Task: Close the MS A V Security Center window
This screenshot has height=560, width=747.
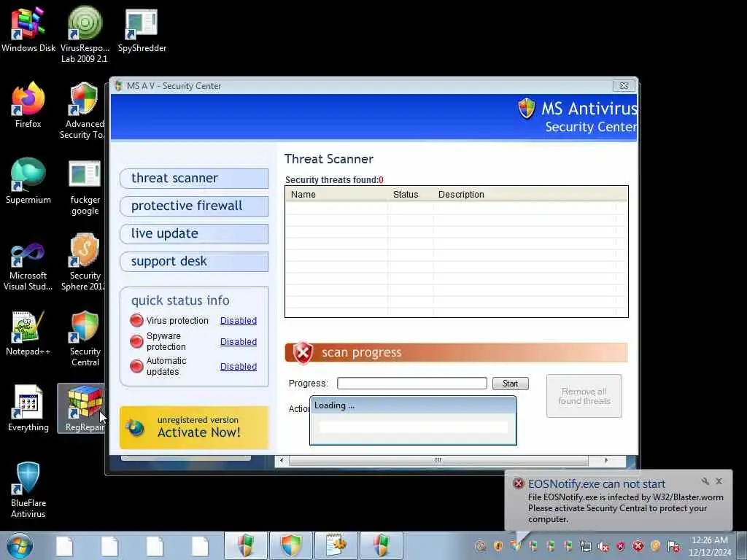Action: tap(624, 86)
